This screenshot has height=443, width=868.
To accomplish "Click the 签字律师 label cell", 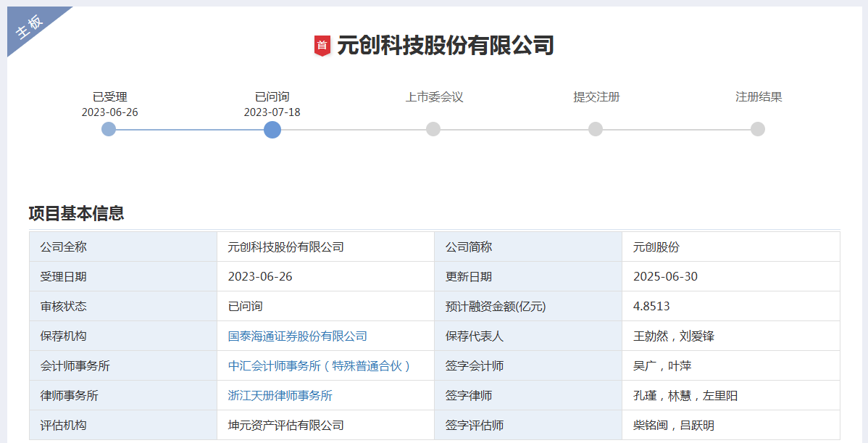I will click(528, 396).
